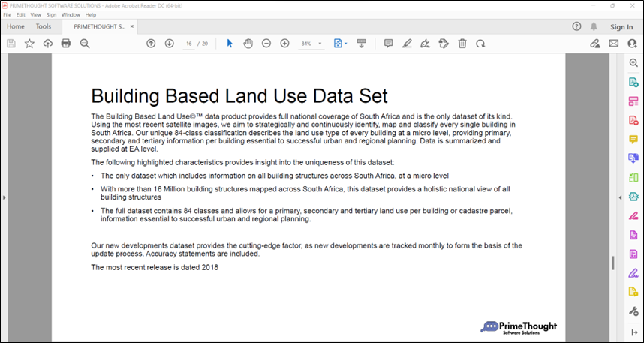The width and height of the screenshot is (644, 343).
Task: Open the find text magnifier tool
Action: tap(85, 43)
